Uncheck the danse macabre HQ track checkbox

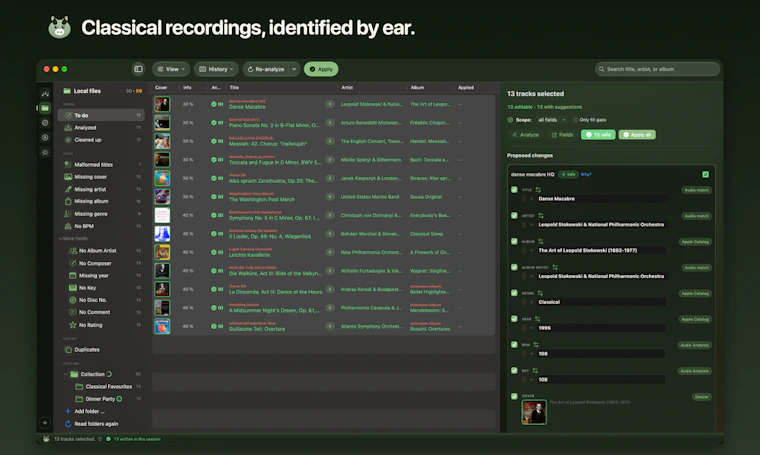705,174
